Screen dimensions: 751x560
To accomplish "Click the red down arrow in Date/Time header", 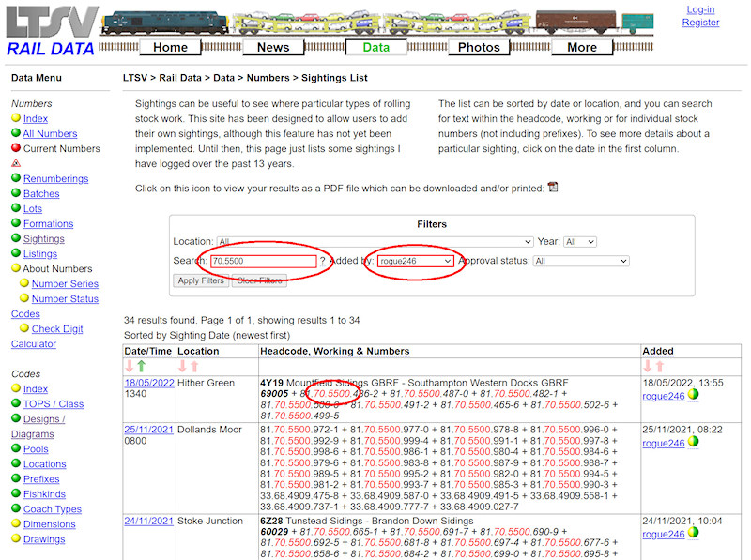I will [129, 367].
